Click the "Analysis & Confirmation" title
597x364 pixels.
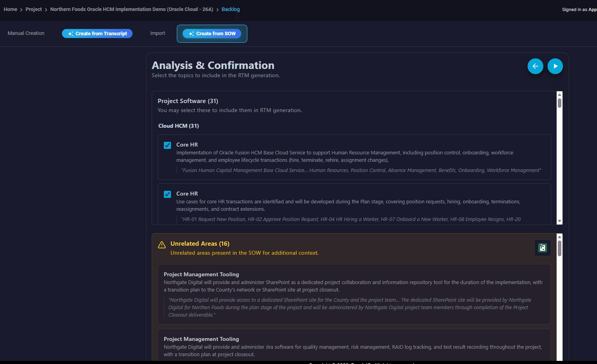click(x=213, y=65)
